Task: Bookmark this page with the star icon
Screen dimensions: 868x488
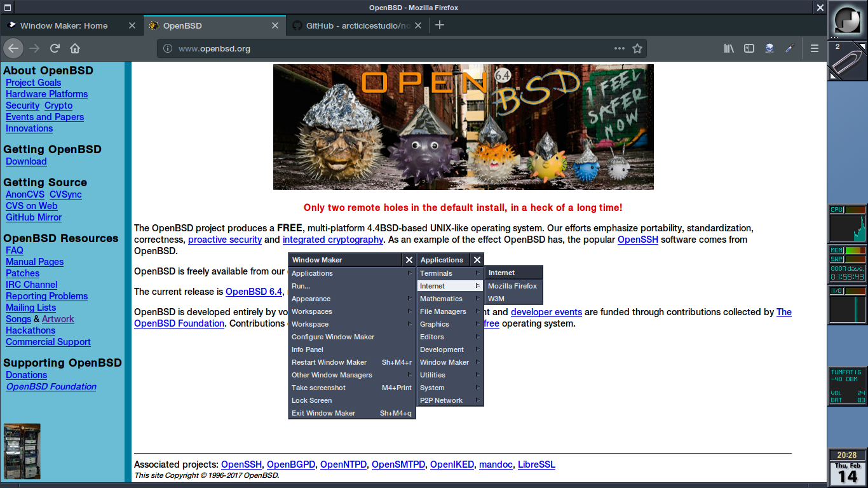Action: pos(637,48)
